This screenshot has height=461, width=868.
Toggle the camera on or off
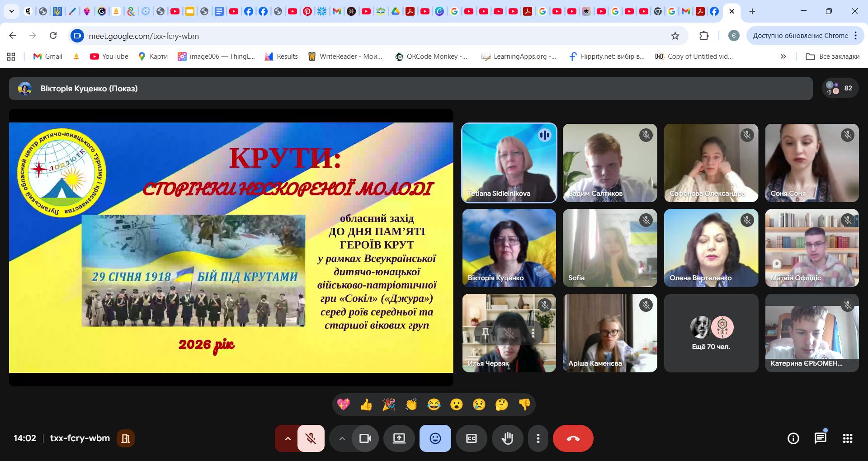click(365, 438)
